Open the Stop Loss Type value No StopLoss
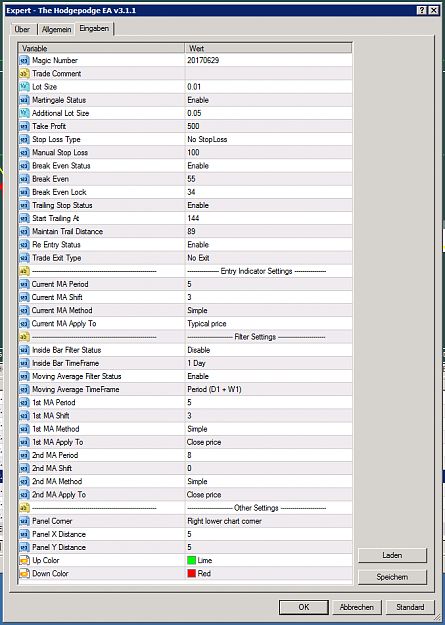 [x=207, y=140]
